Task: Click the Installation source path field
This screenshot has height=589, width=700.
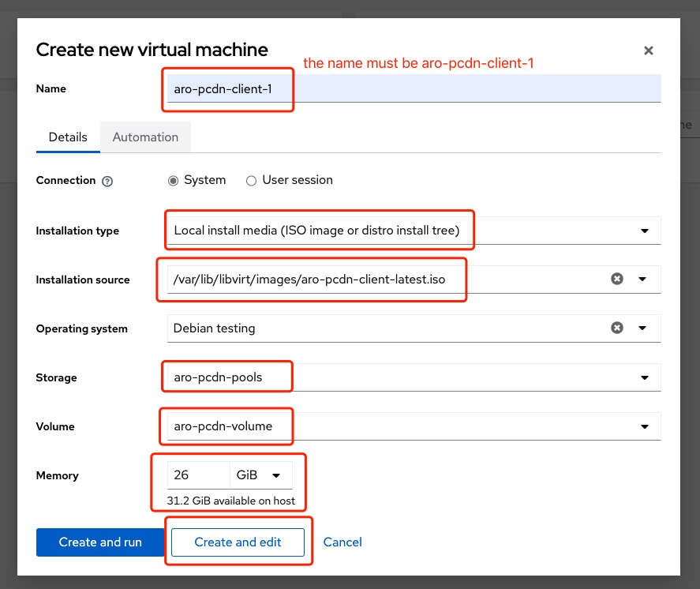Action: click(379, 279)
